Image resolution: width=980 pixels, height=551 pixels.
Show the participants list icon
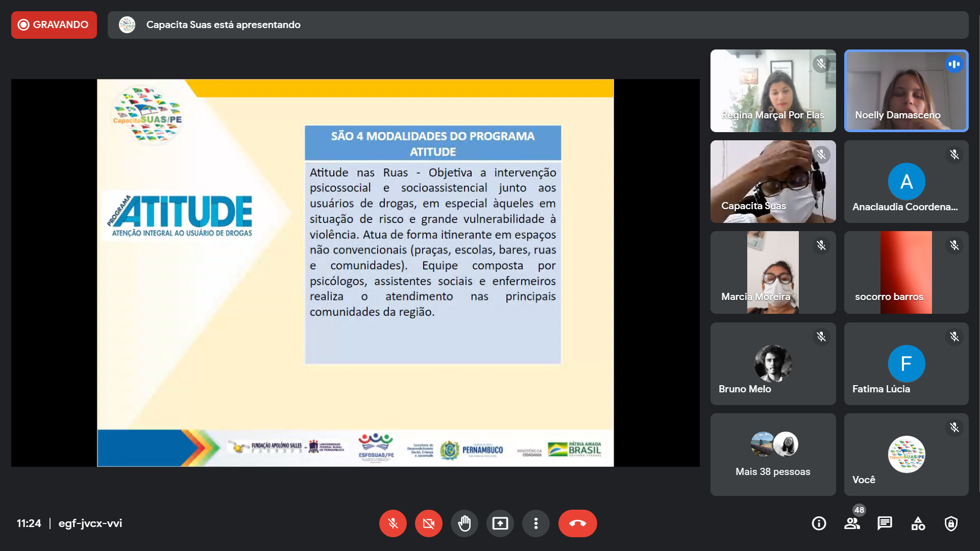coord(852,523)
